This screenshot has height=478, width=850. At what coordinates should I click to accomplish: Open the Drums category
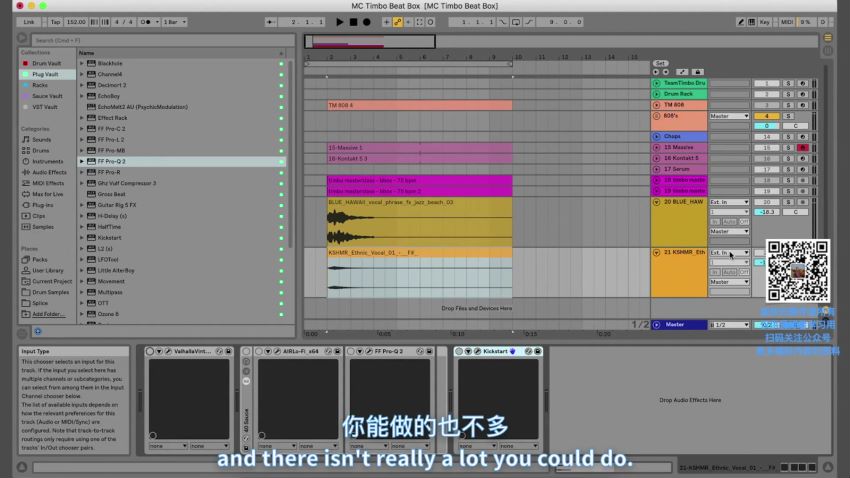point(40,150)
